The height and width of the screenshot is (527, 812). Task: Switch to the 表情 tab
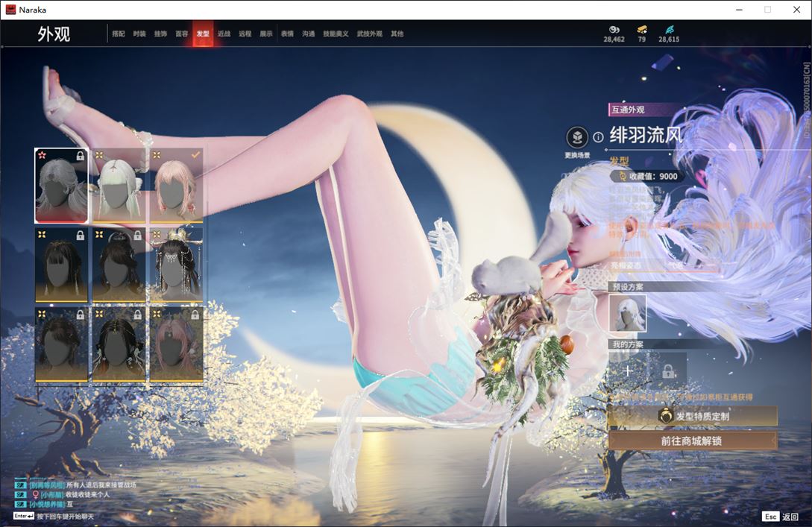tap(287, 34)
